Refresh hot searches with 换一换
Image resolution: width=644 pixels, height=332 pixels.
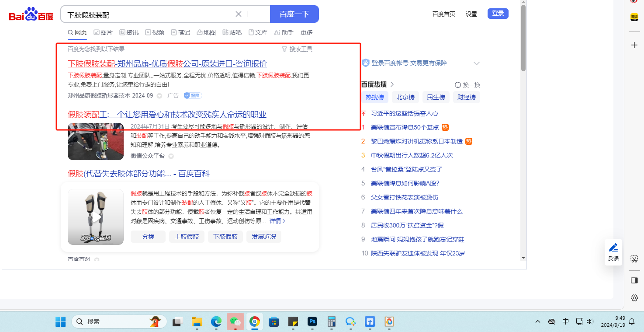click(467, 85)
